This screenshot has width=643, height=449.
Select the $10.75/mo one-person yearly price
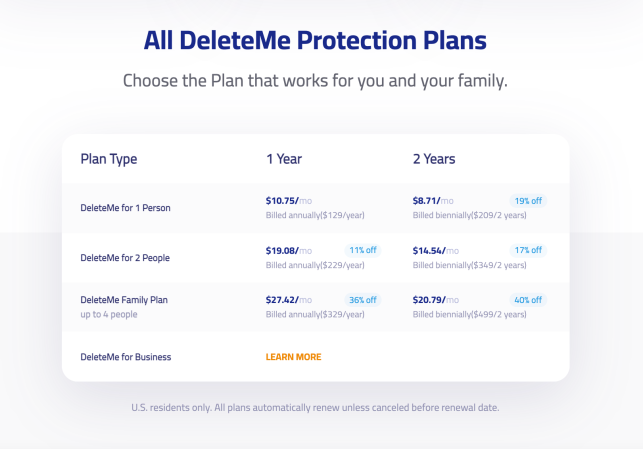coord(289,201)
